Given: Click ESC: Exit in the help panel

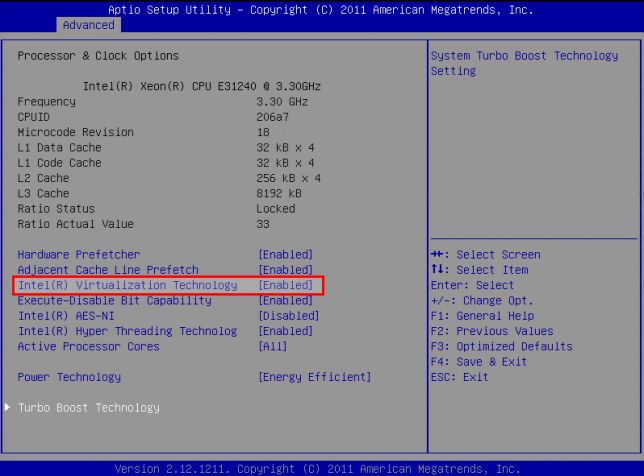Looking at the screenshot, I should 460,377.
